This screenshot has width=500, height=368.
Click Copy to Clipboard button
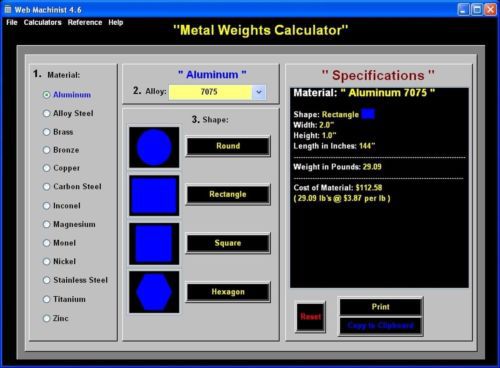pyautogui.click(x=380, y=326)
